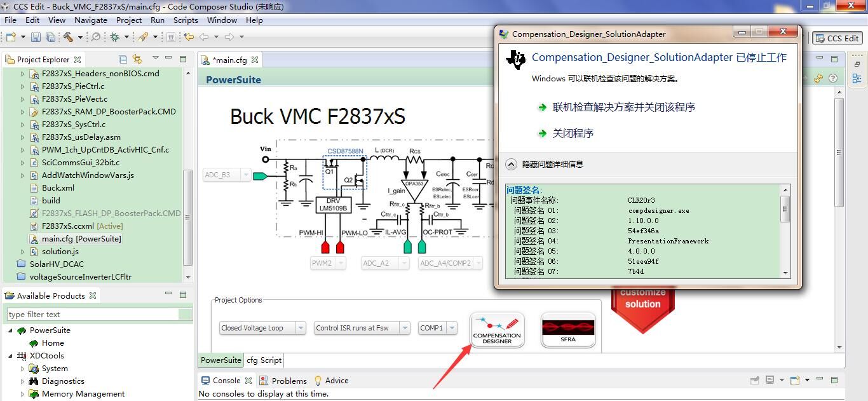Collapse all in Project Explorer
Screen dimensions: 868x401
[x=123, y=59]
